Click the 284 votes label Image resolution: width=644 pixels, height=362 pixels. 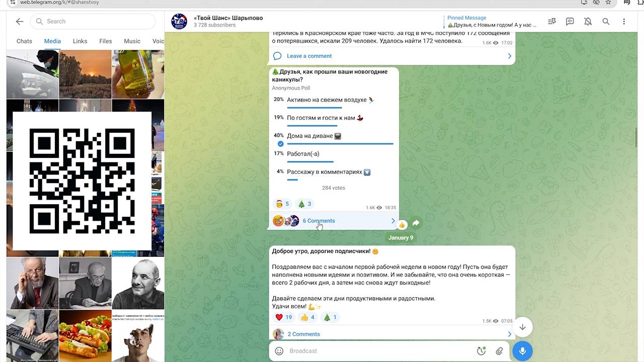pyautogui.click(x=334, y=188)
